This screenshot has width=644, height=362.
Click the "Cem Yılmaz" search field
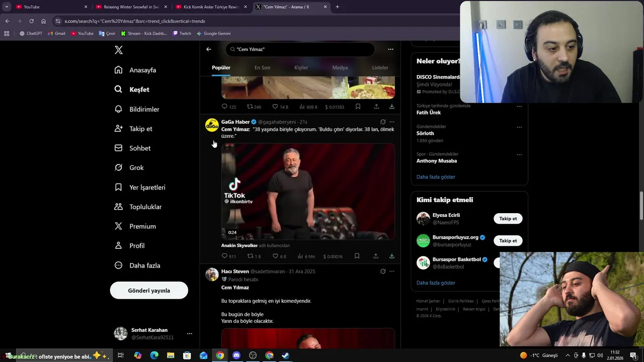click(300, 49)
